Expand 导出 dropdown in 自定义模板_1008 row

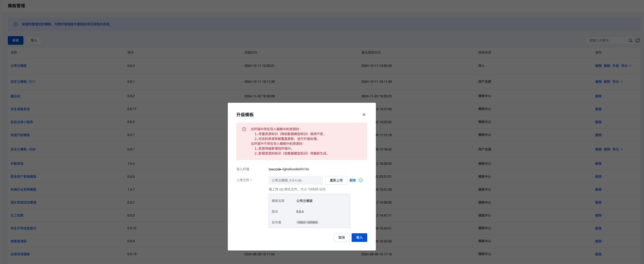[618, 149]
